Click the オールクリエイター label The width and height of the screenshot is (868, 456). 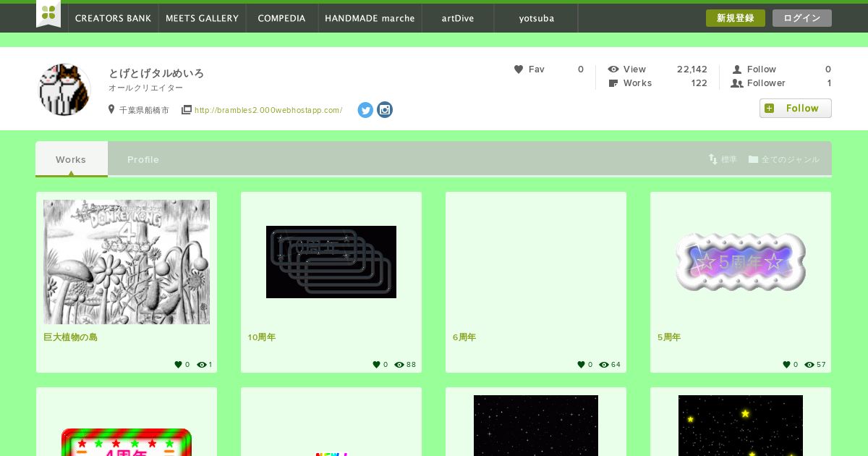146,88
